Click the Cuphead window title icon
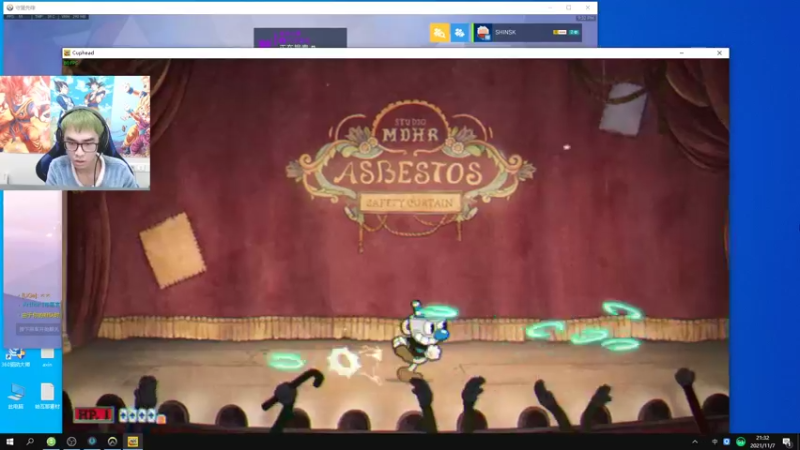This screenshot has width=800, height=450. point(67,53)
